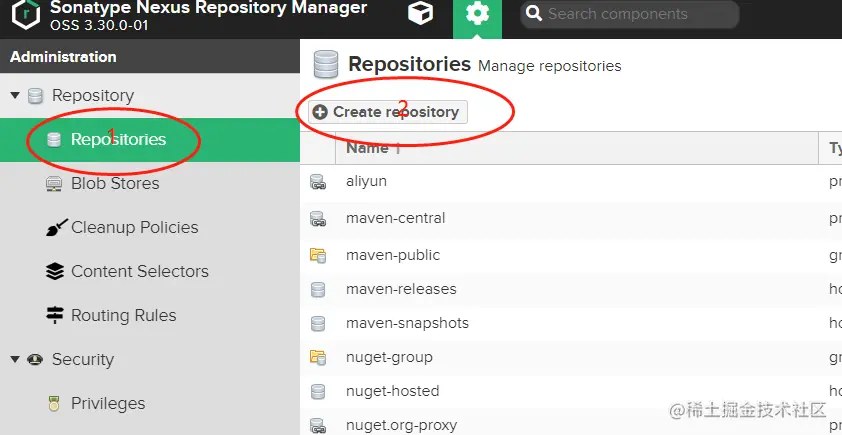Screen dimensions: 842x435
Task: Click the Sonatype Nexus hexagon logo
Action: [26, 14]
